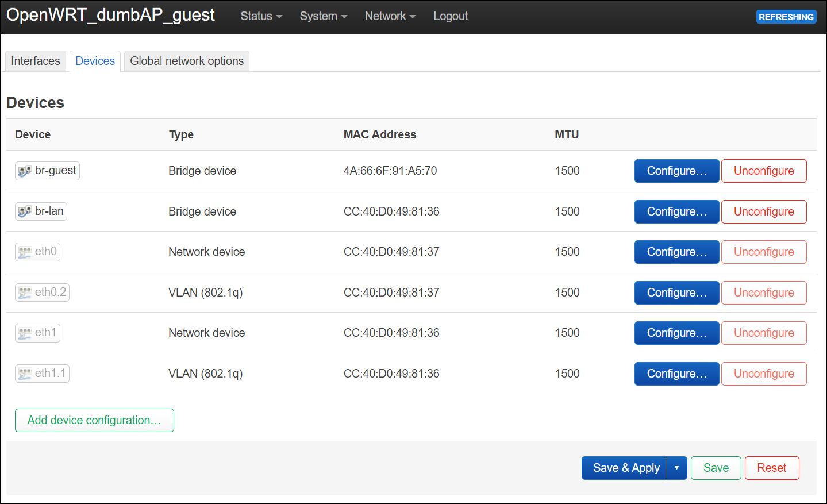
Task: Click the eth1.1 VLAN device icon
Action: [x=25, y=374]
